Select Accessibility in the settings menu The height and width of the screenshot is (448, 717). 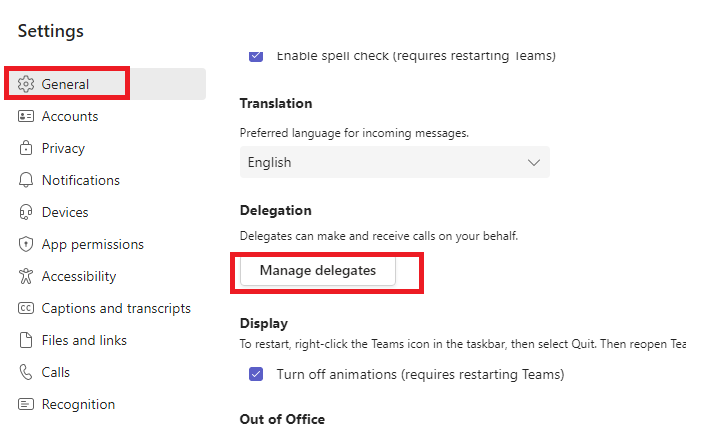79,276
